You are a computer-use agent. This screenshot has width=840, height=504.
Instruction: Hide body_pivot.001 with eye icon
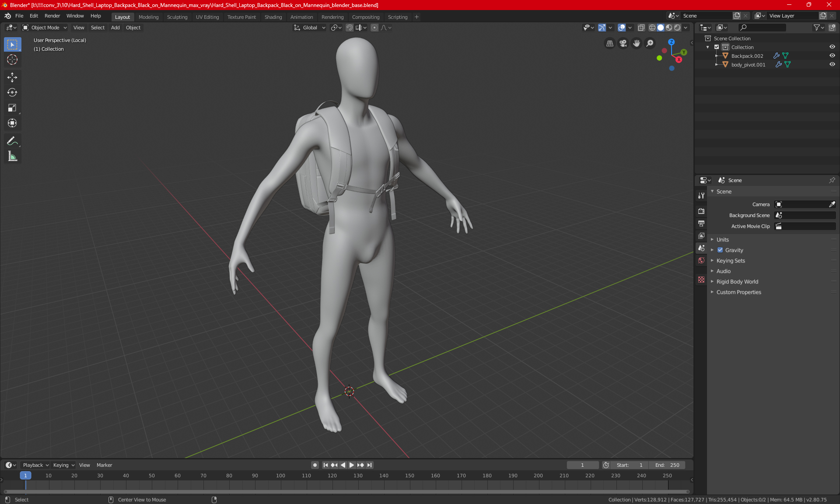(x=832, y=64)
